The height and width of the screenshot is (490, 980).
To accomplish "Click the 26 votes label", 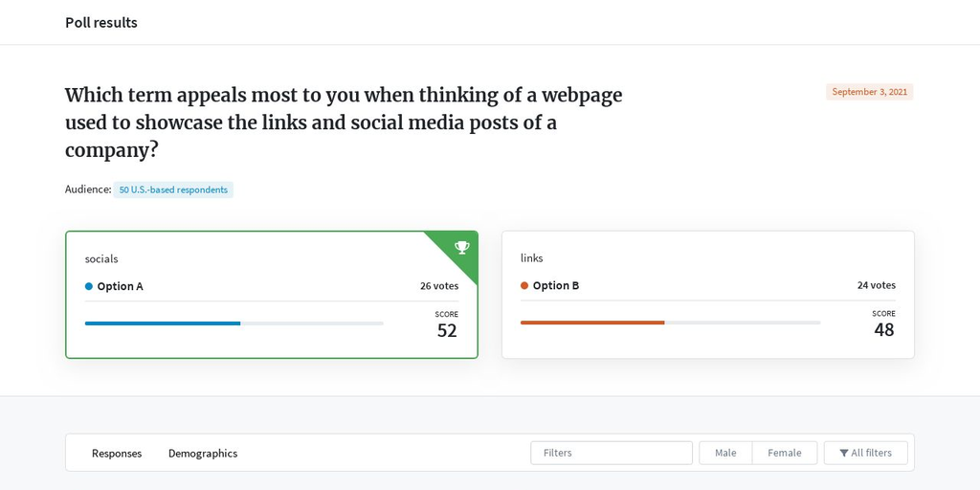I will (x=438, y=285).
